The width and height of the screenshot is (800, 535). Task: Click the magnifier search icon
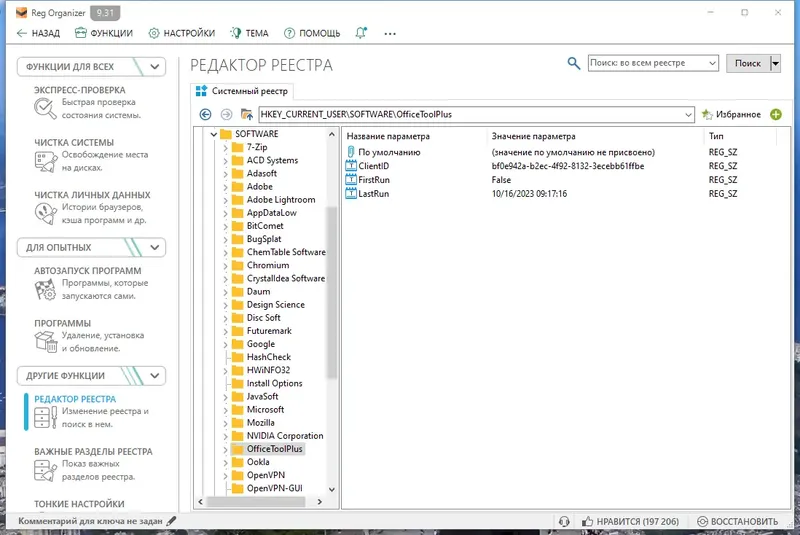(573, 63)
